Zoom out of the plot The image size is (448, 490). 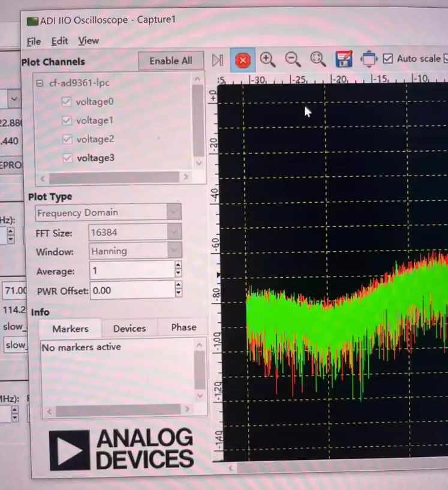[x=293, y=59]
